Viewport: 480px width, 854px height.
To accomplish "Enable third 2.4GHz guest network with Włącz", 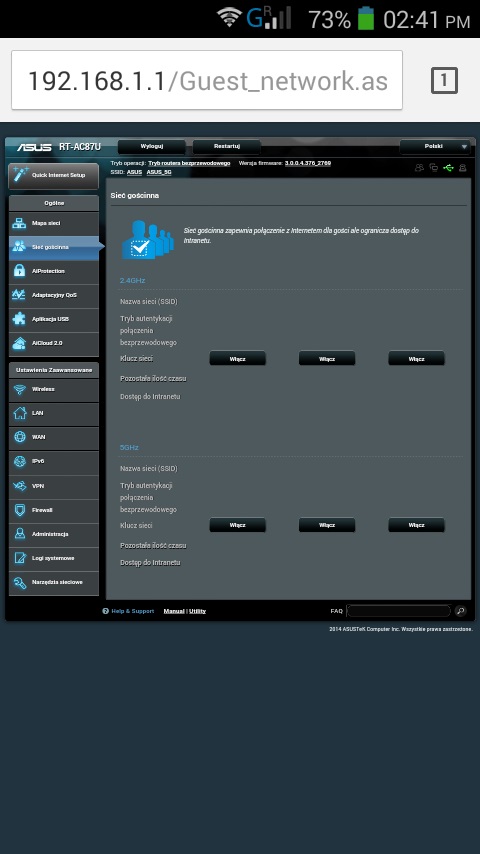I will (x=416, y=358).
